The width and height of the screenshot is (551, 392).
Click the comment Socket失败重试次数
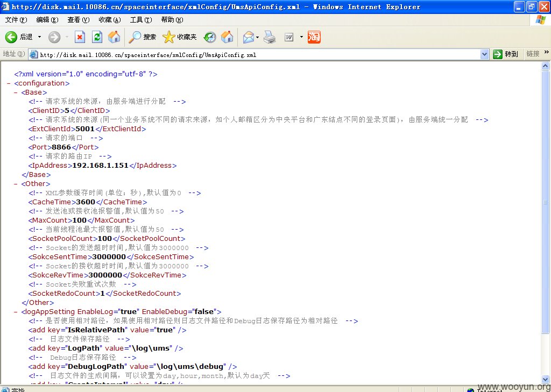tap(81, 284)
